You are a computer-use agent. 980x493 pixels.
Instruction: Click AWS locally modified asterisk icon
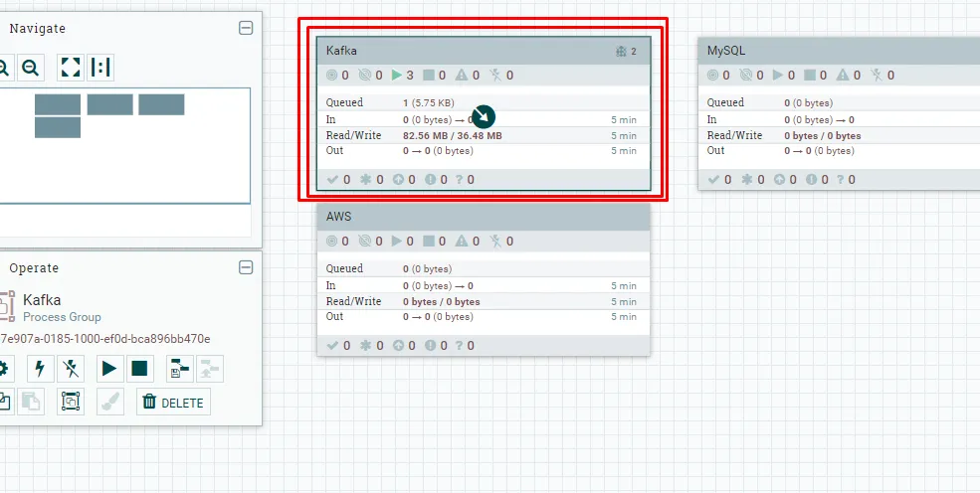(365, 345)
